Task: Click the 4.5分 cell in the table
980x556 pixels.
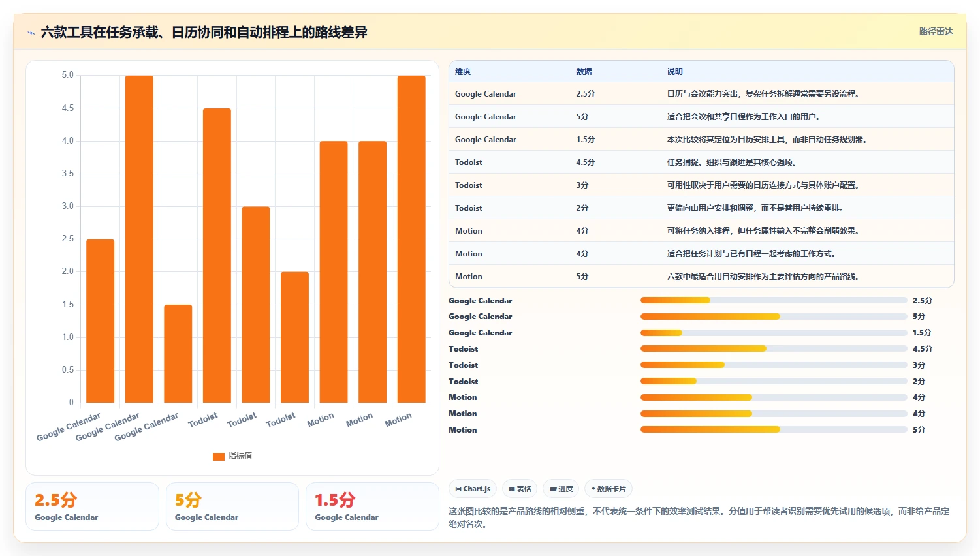Action: 586,162
